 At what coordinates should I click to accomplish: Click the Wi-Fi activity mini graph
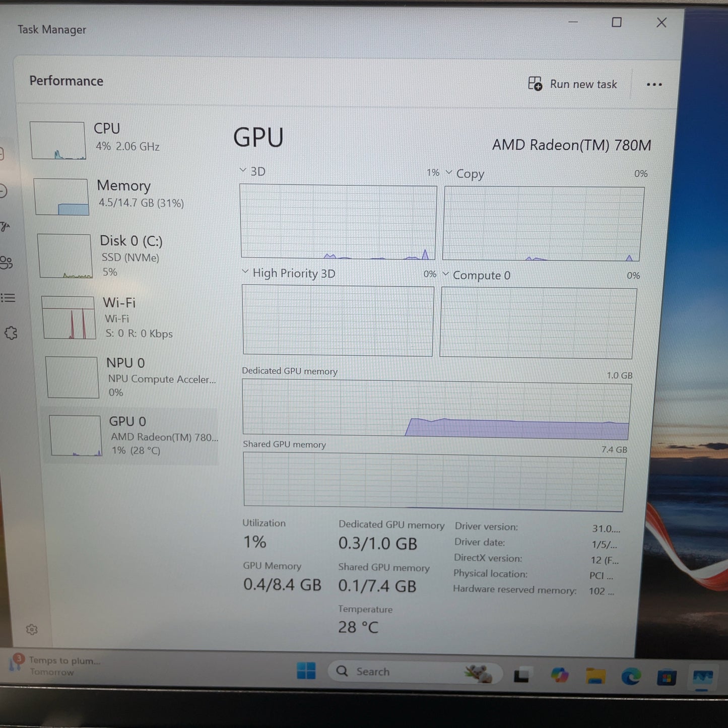[x=69, y=317]
